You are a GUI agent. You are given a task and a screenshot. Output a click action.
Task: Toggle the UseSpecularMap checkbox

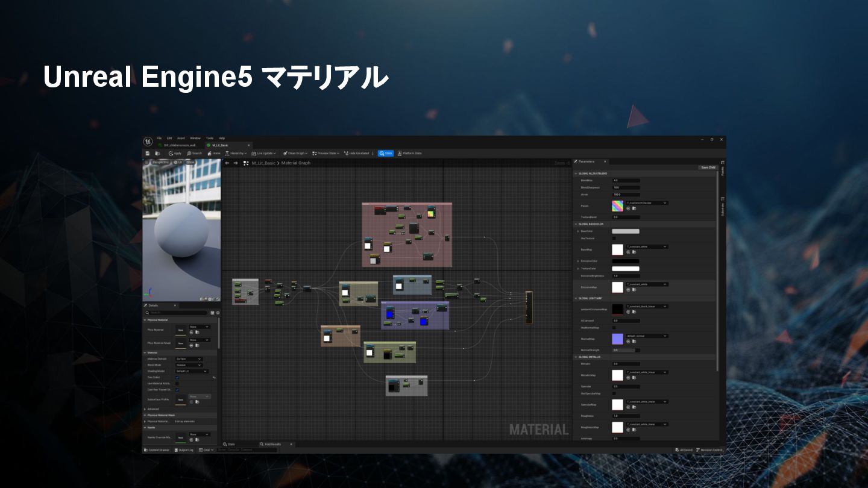pos(614,393)
